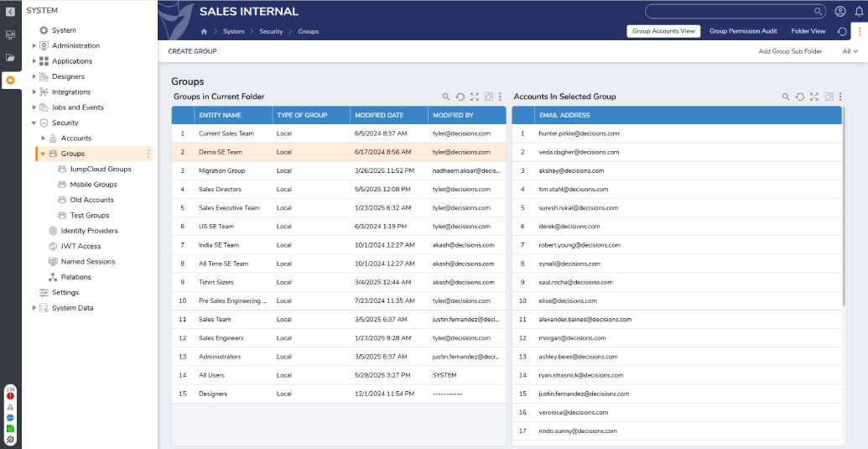Switch to Folder View tab
The image size is (868, 449).
(808, 31)
